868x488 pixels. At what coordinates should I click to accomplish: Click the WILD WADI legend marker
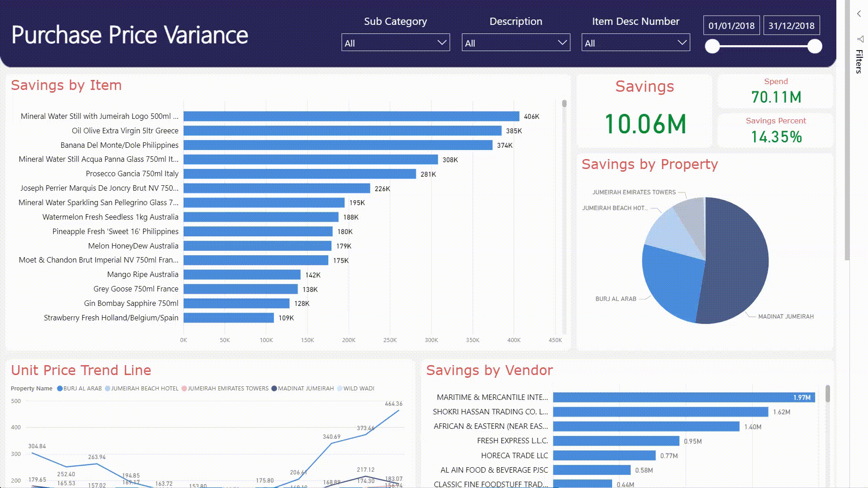coord(340,389)
